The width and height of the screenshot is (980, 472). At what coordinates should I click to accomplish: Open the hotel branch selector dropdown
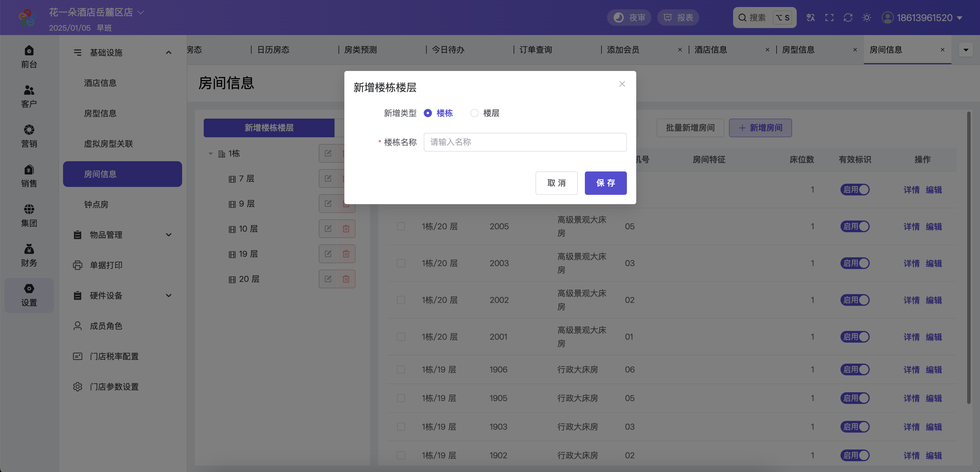(x=97, y=12)
